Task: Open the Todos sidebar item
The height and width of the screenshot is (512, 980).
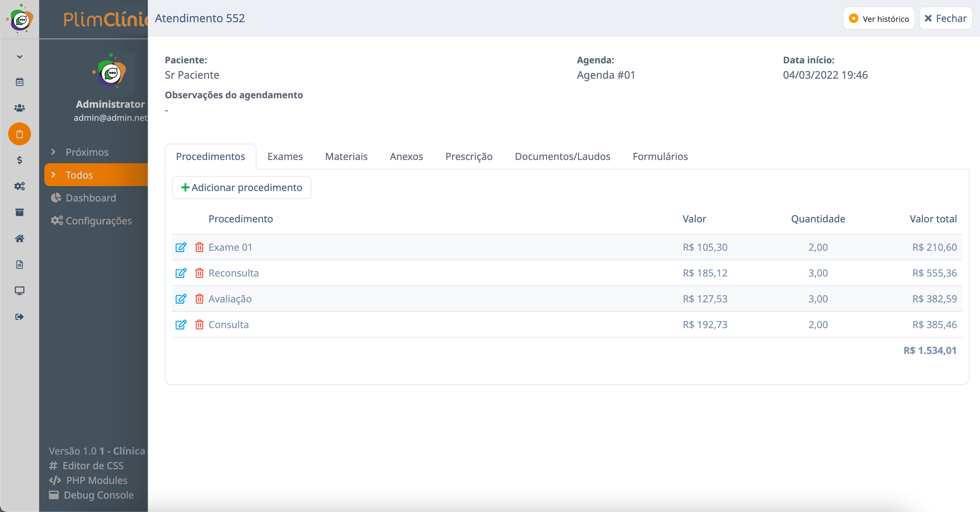Action: (96, 175)
